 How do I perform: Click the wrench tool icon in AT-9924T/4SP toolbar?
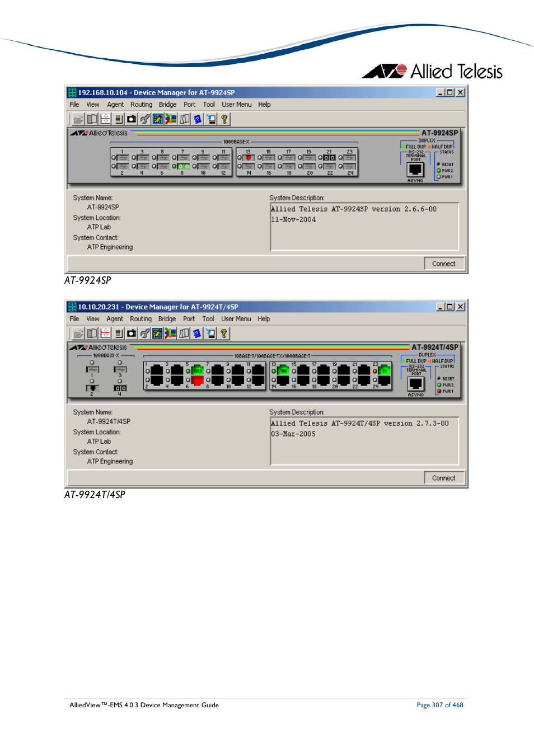point(145,334)
